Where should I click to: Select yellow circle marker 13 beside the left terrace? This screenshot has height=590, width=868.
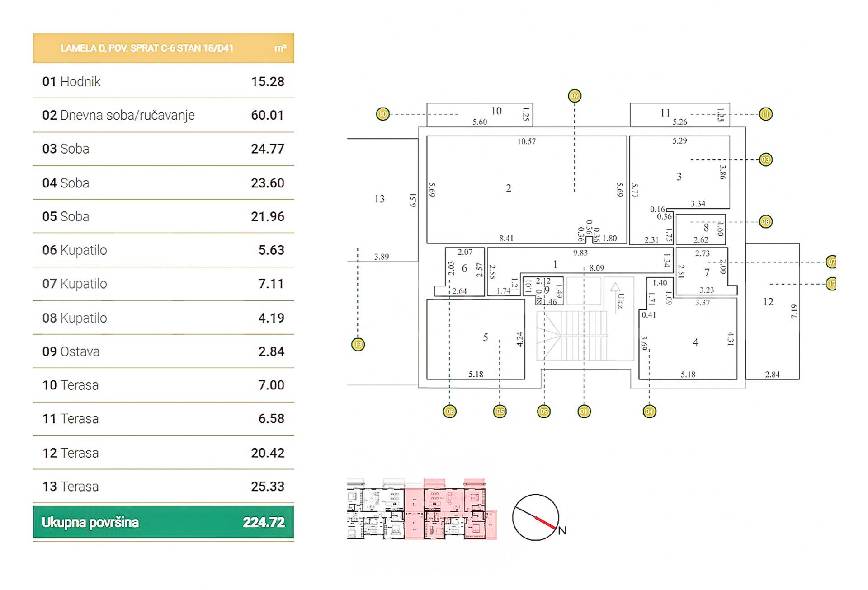click(x=358, y=345)
